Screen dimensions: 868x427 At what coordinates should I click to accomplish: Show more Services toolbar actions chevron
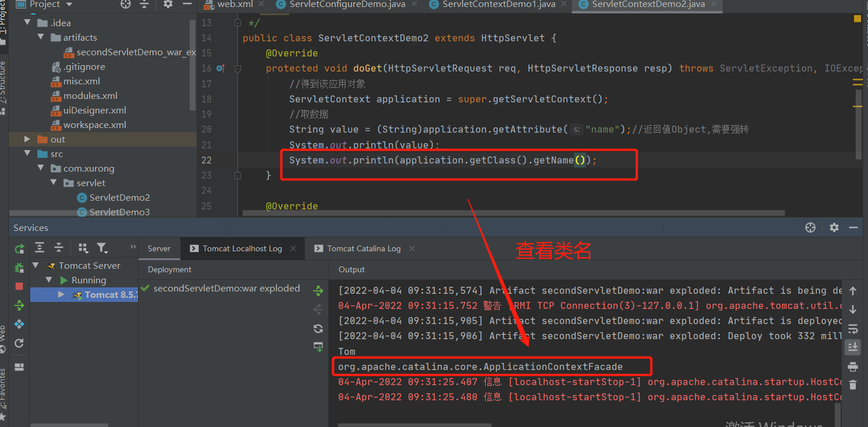(133, 247)
